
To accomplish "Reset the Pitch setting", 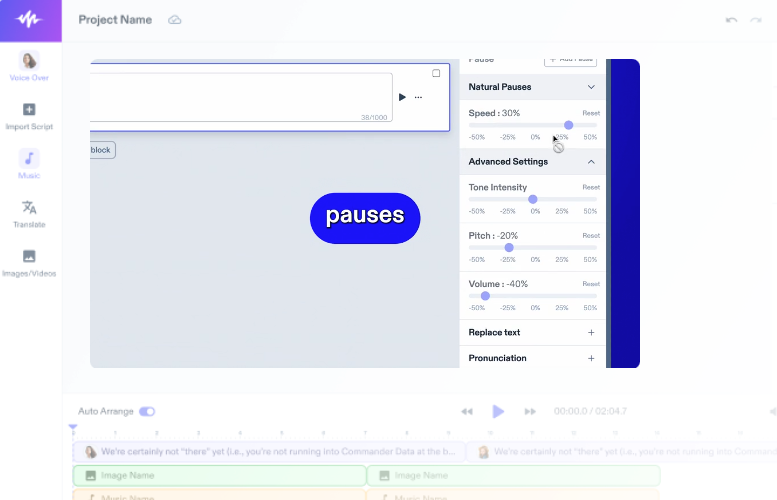I will coord(591,236).
